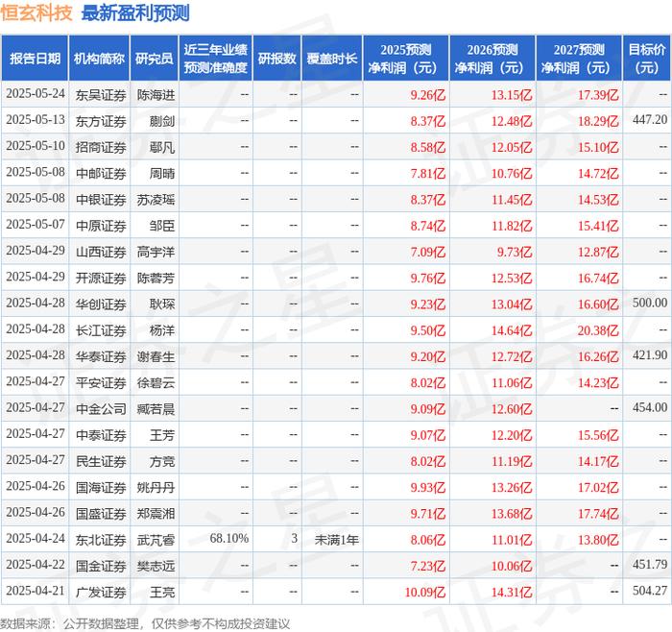This screenshot has width=672, height=632.
Task: Select institution 山西证券
Action: [101, 252]
